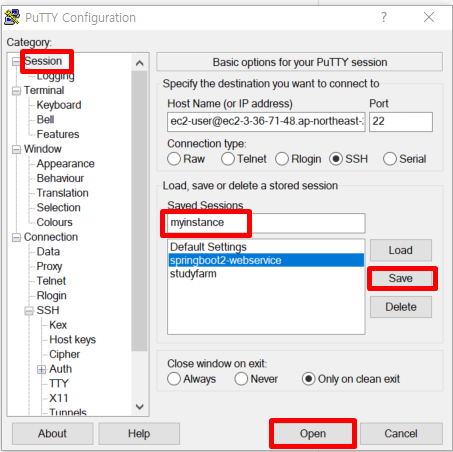Image resolution: width=453 pixels, height=452 pixels.
Task: Select the SSH connection type
Action: [336, 159]
